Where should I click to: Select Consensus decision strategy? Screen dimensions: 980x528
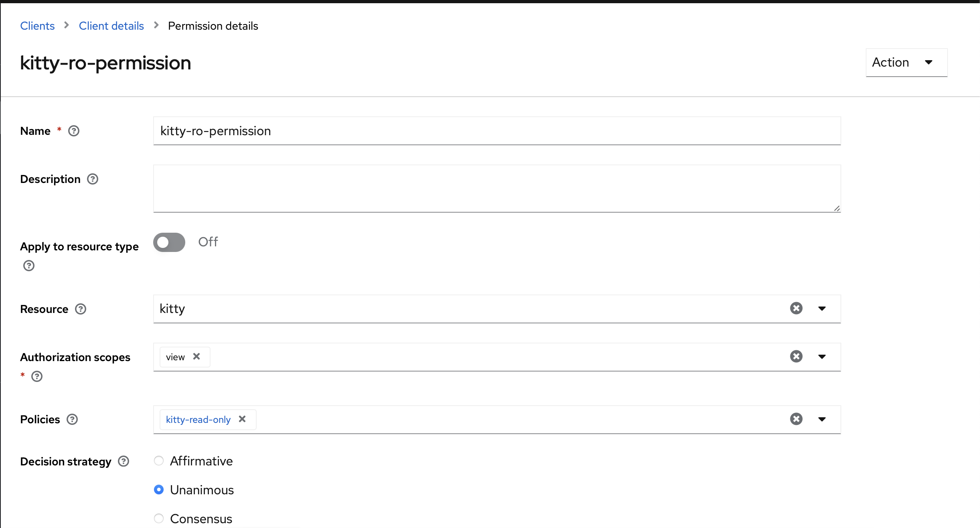(x=159, y=518)
